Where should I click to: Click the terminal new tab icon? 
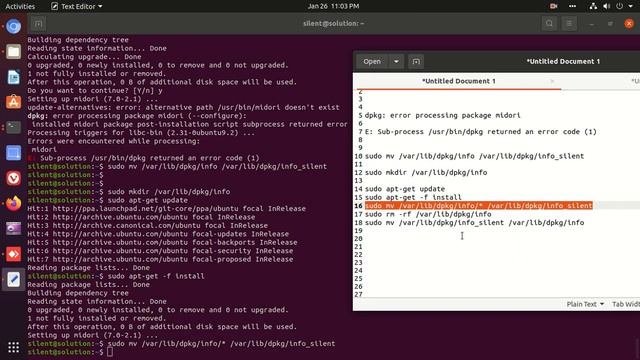pos(38,24)
